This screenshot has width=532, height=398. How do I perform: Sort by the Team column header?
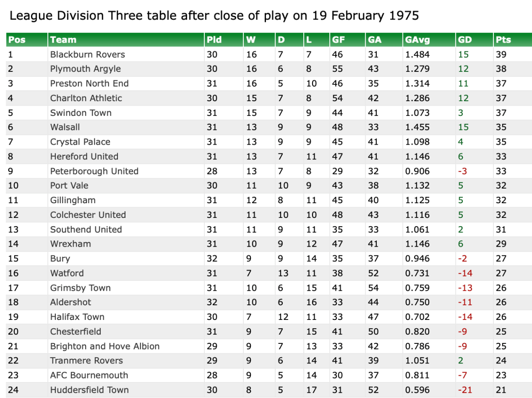point(63,40)
